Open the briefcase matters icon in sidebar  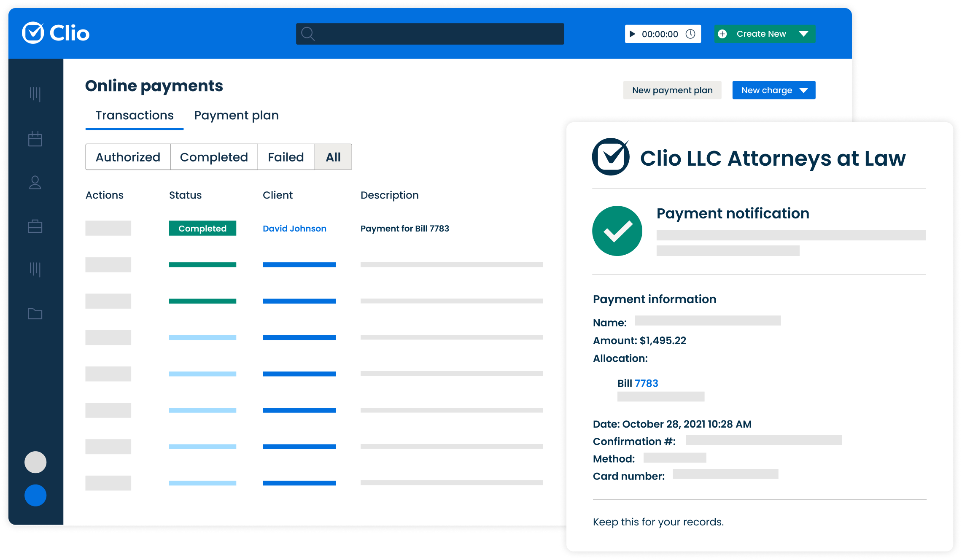point(35,226)
